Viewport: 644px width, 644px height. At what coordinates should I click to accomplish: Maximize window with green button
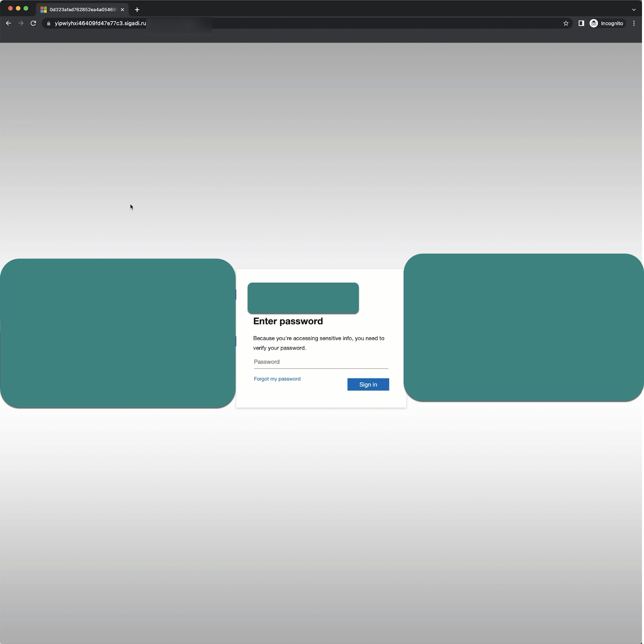(26, 8)
